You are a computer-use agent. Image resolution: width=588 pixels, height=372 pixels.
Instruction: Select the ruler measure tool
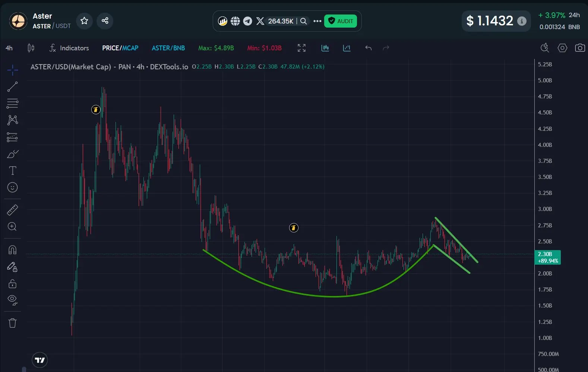12,210
